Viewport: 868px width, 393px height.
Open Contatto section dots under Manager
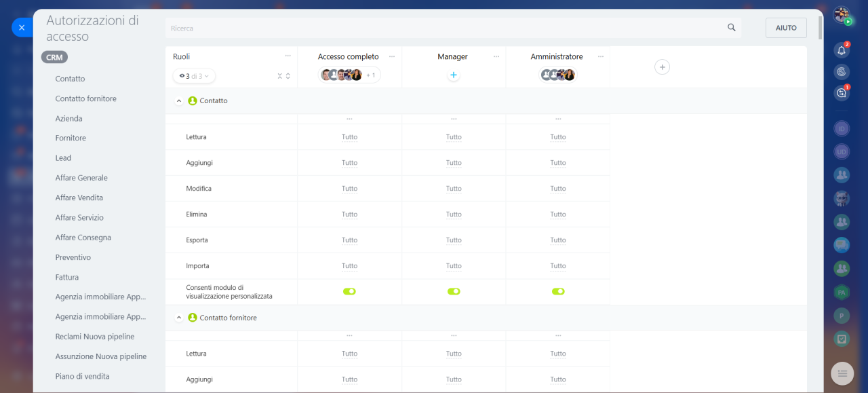pyautogui.click(x=454, y=119)
